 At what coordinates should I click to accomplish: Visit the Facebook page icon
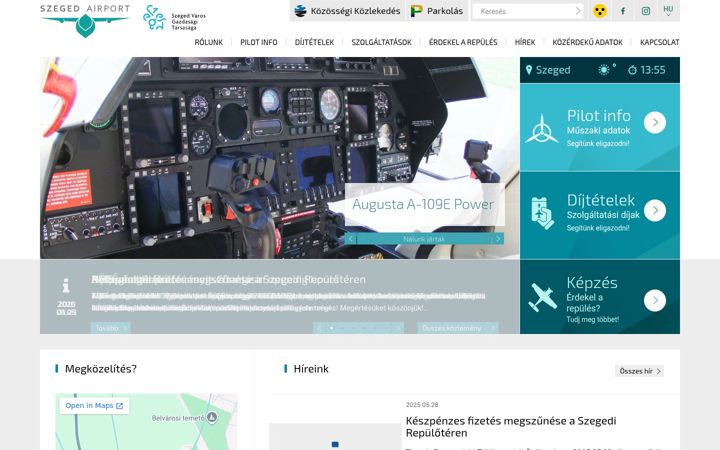[x=623, y=11]
